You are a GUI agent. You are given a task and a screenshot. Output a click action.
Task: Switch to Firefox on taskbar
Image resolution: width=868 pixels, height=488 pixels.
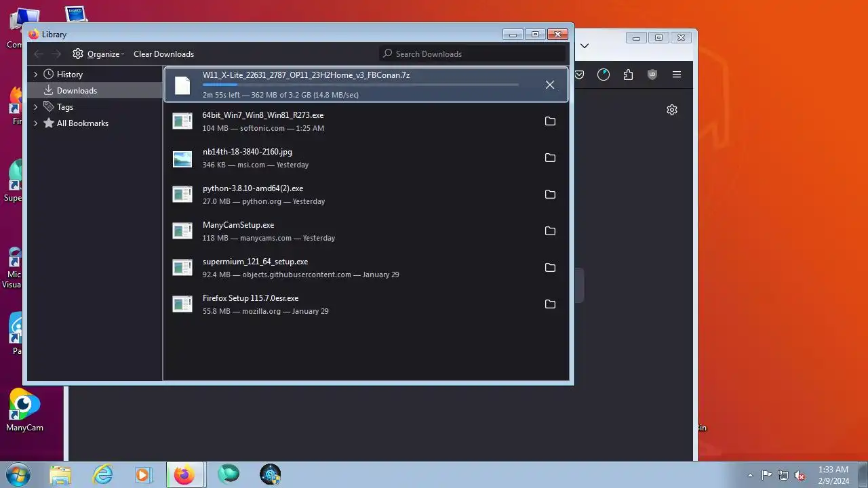point(184,474)
